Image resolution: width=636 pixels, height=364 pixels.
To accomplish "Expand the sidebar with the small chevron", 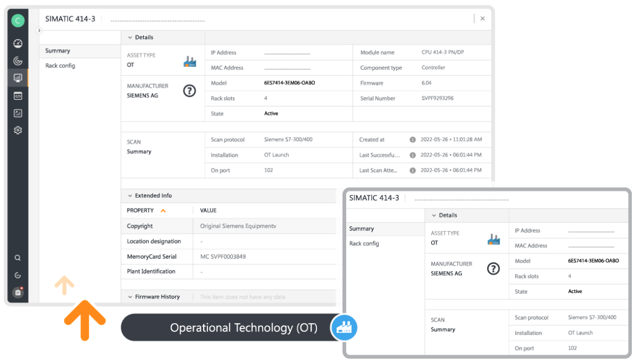I will coord(39,31).
